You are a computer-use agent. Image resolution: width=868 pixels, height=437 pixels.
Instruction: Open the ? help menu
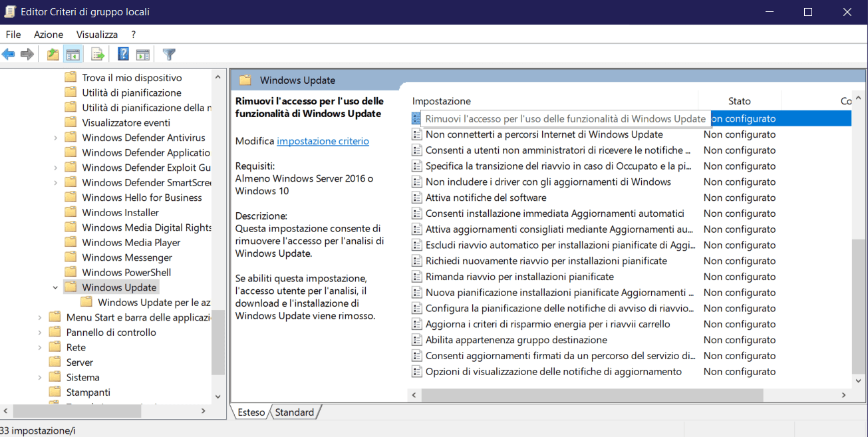134,34
